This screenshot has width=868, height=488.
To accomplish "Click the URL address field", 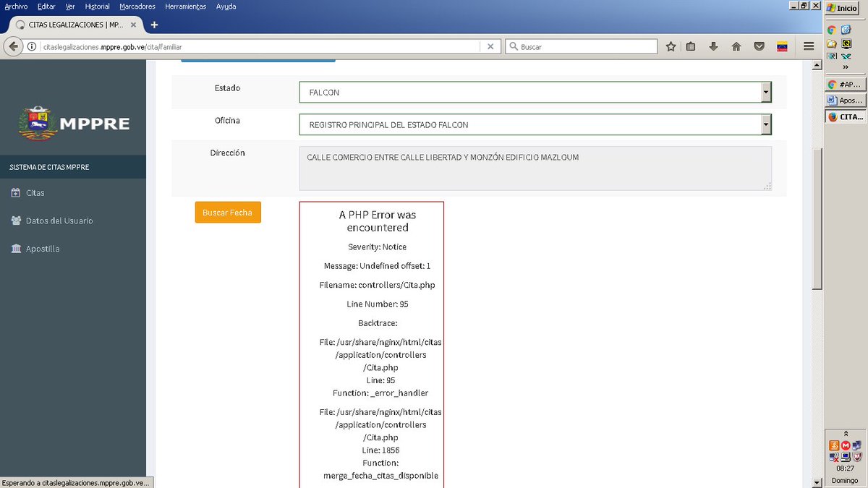I will (x=259, y=46).
